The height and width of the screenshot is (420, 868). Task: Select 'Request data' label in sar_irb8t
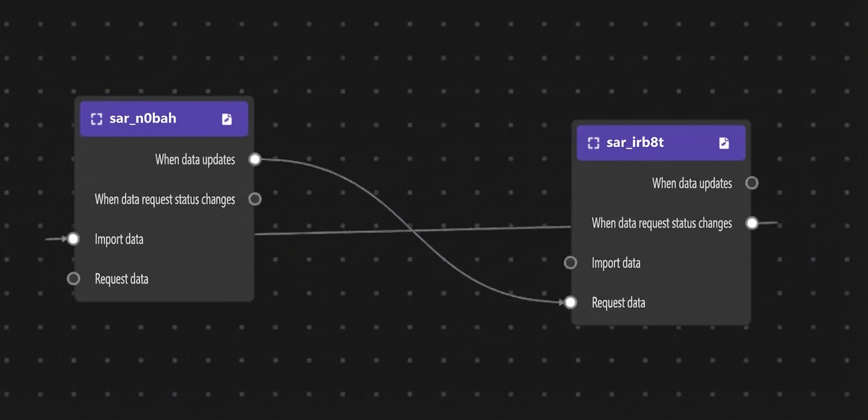618,303
